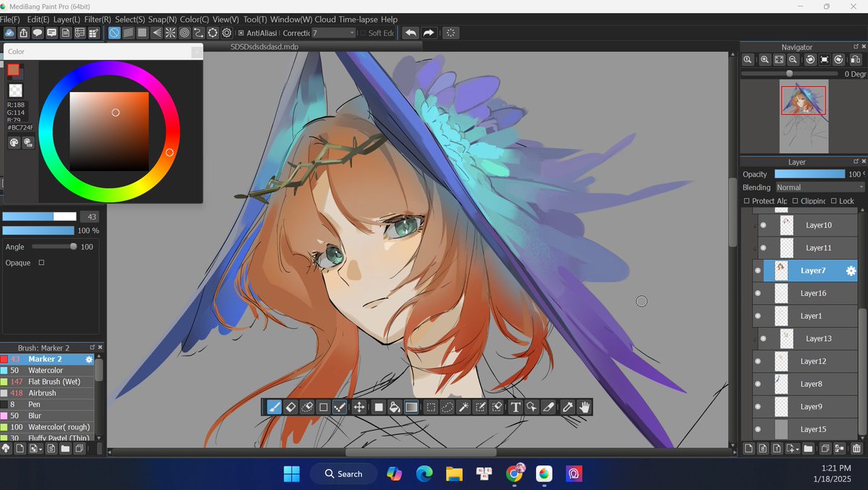Viewport: 868px width, 490px height.
Task: Open the File(F) menu
Action: (10, 20)
